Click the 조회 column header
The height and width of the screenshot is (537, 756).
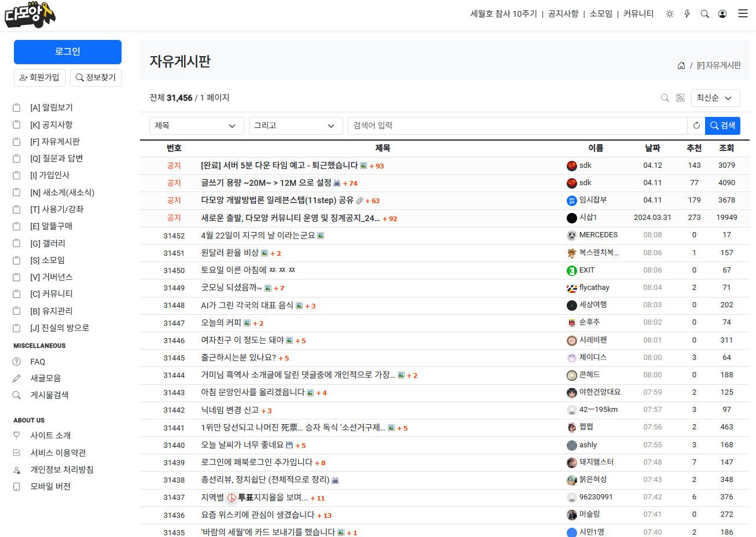click(x=726, y=148)
